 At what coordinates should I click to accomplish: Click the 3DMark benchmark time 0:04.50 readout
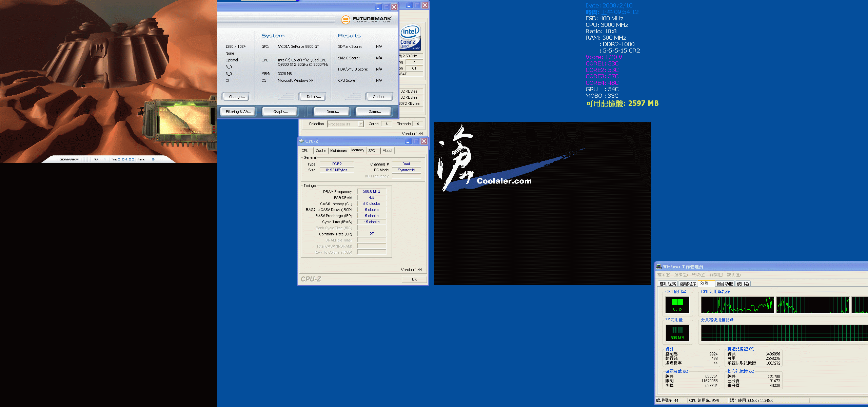(126, 159)
